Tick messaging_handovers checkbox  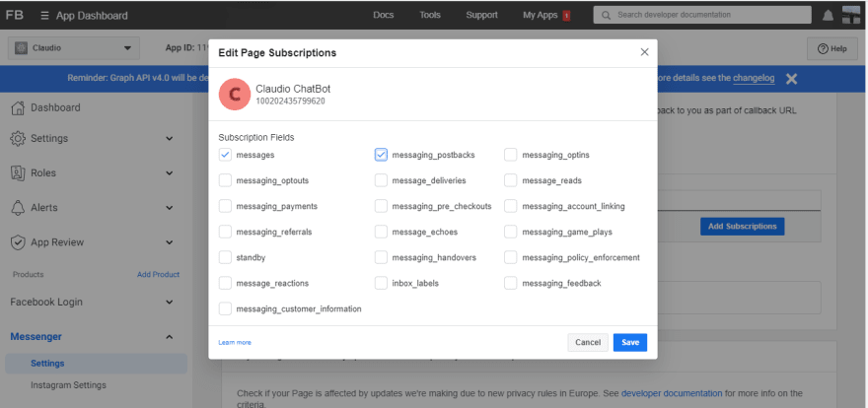pyautogui.click(x=381, y=257)
